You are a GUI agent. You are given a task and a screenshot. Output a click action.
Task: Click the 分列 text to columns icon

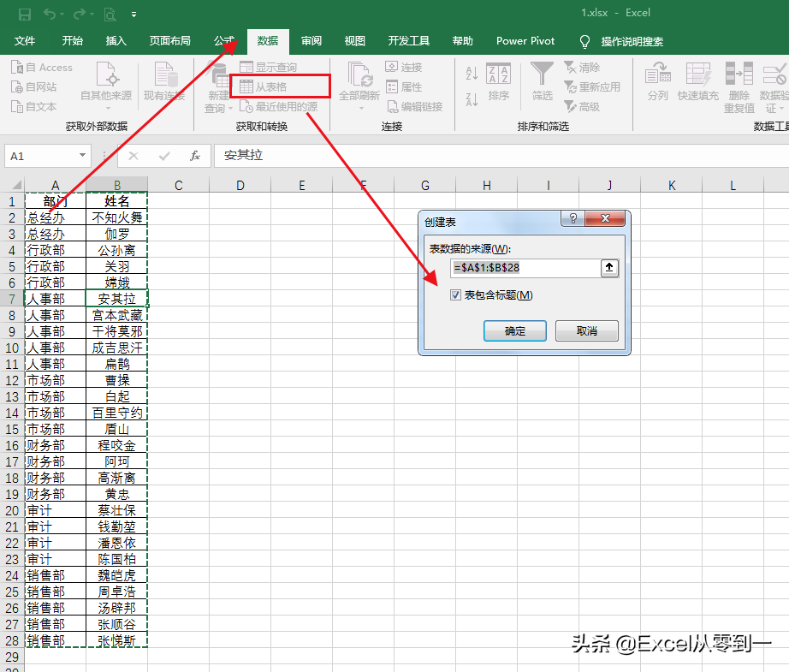pyautogui.click(x=658, y=81)
